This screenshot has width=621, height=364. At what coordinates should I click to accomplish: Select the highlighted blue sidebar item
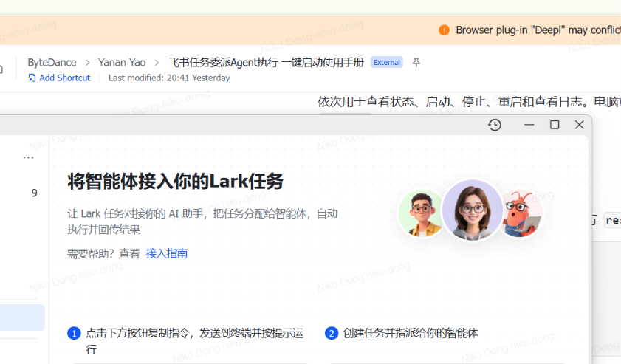[x=22, y=317]
